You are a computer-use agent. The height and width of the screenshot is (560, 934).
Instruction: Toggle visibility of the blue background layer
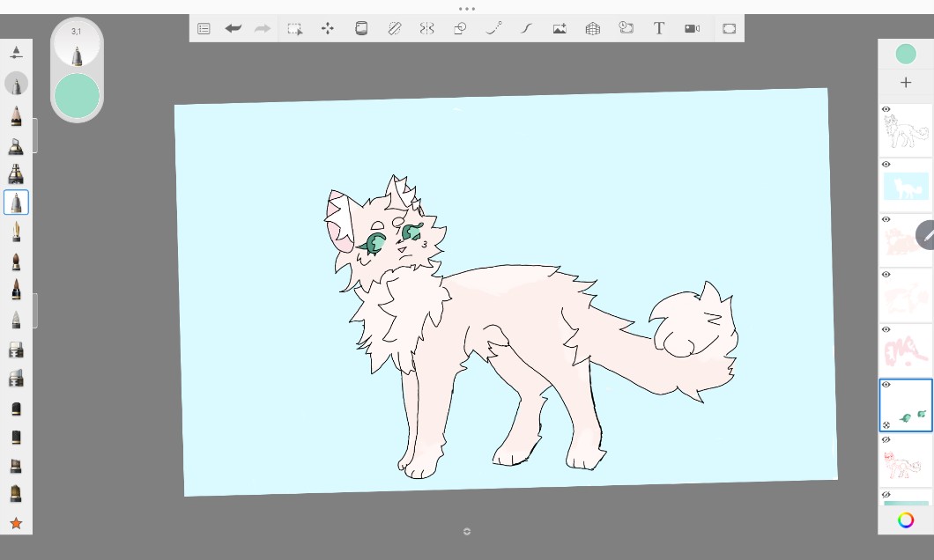[886, 165]
